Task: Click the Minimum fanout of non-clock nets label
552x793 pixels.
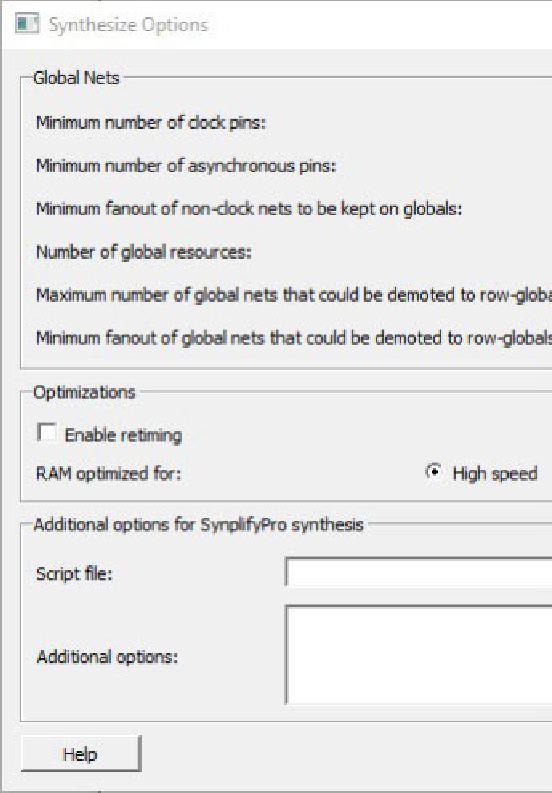Action: tap(249, 209)
